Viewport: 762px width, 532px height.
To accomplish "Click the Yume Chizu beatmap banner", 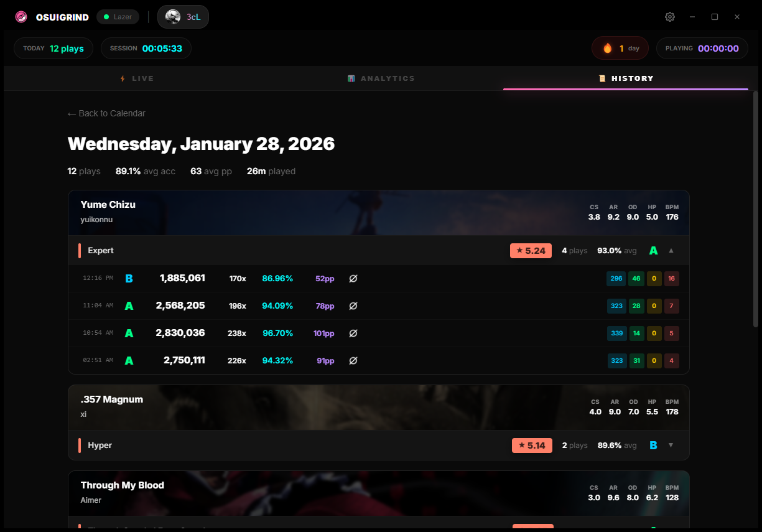I will 378,213.
